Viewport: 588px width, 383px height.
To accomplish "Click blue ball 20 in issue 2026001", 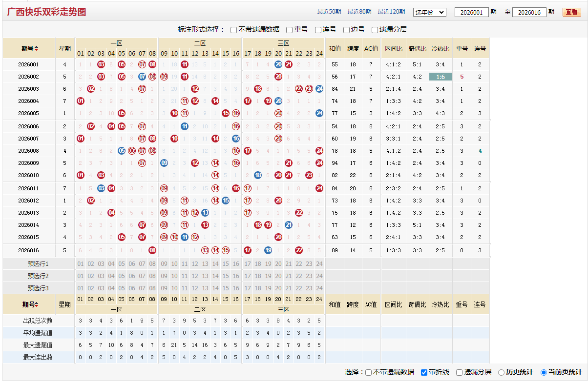I will (x=278, y=64).
